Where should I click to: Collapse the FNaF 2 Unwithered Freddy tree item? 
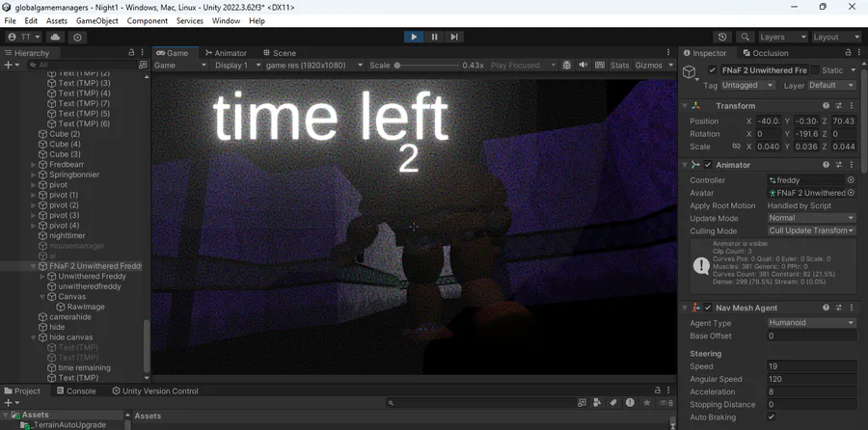click(x=33, y=266)
